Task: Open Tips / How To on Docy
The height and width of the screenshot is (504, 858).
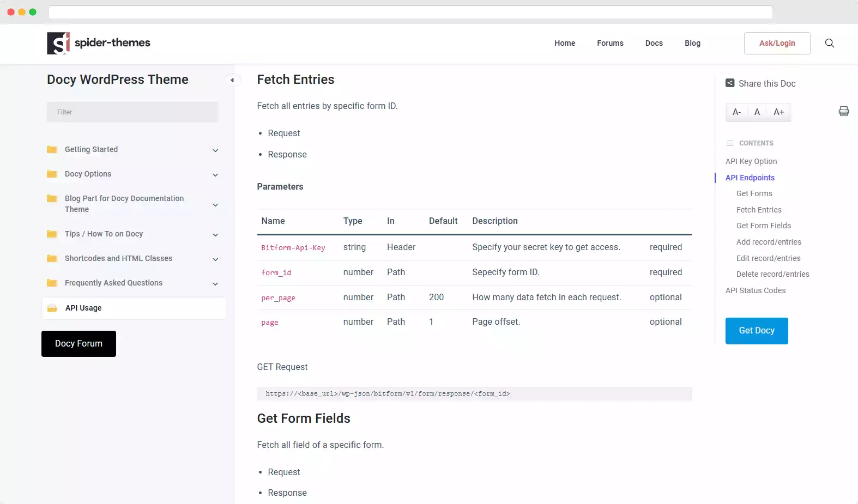Action: (x=104, y=234)
